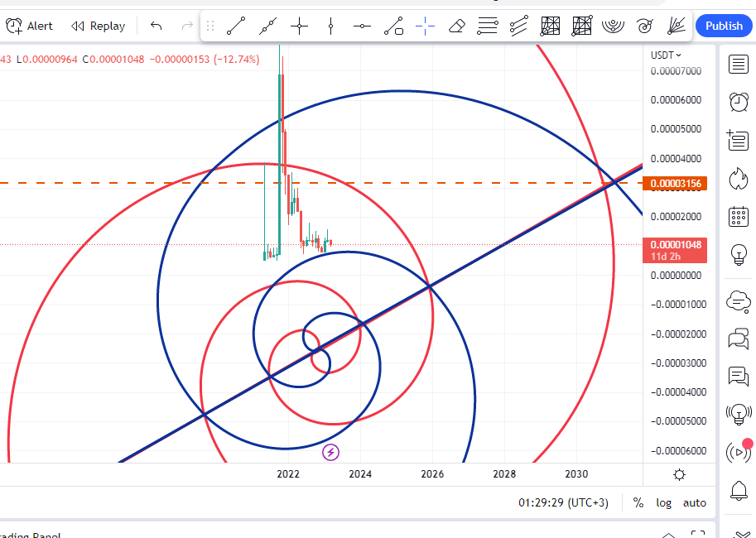Click the red 0.00001048 current price label
756x538 pixels.
(x=675, y=250)
